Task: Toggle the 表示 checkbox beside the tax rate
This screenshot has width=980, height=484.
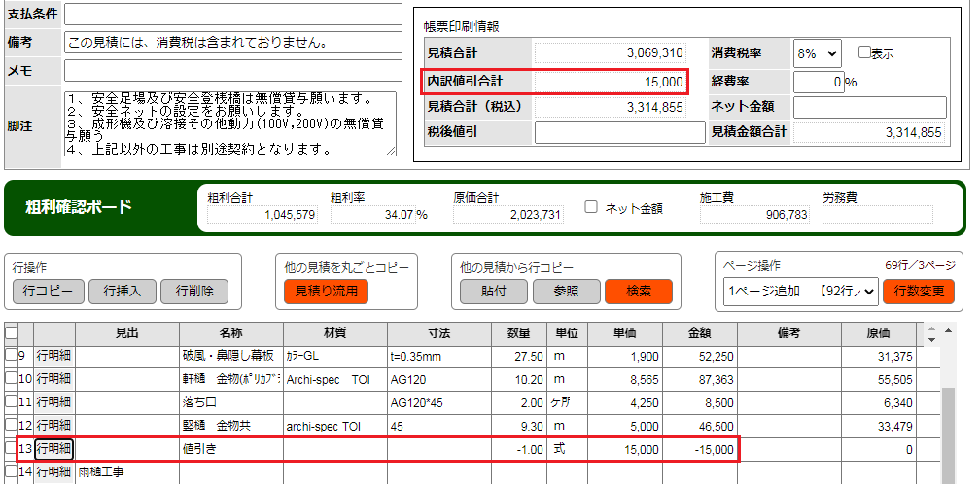Action: coord(864,52)
